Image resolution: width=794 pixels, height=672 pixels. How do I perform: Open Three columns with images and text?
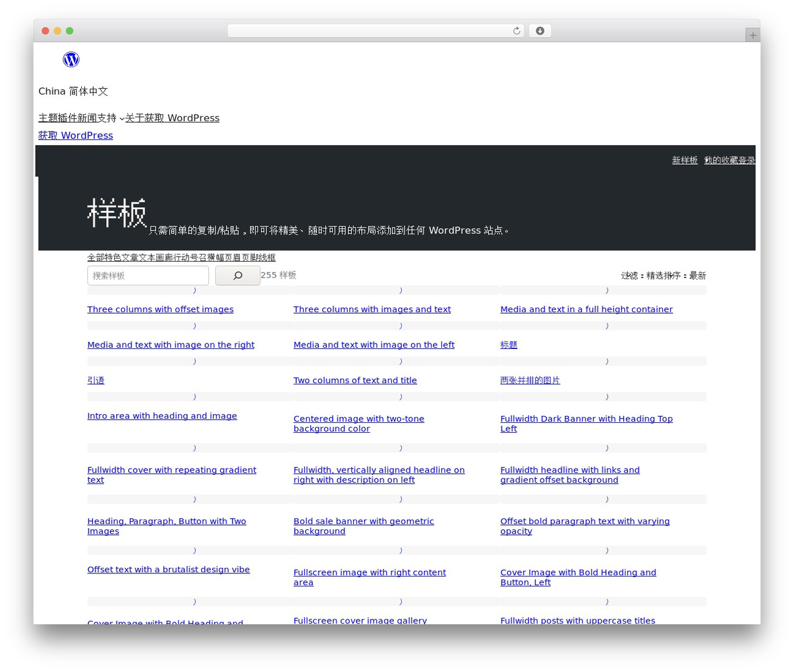coord(372,309)
